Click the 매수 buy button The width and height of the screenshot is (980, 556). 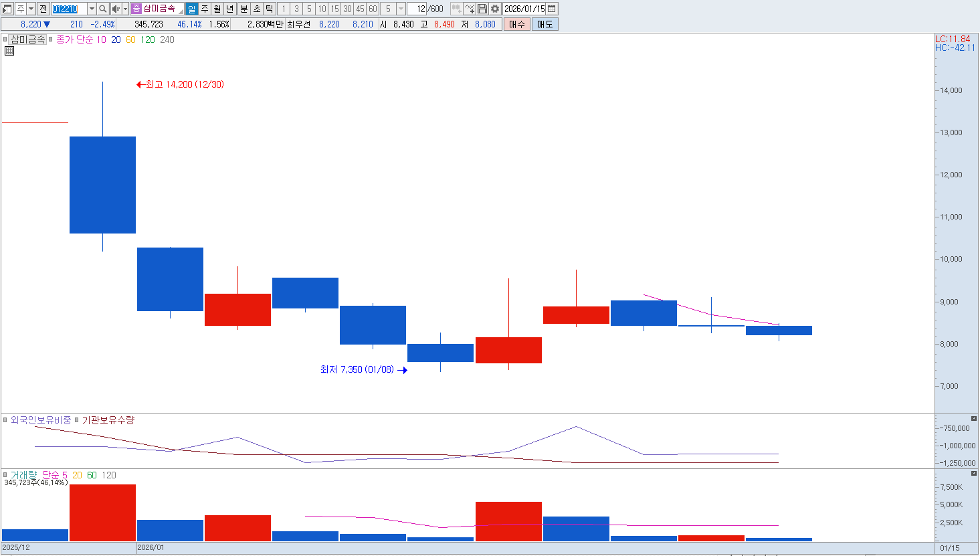(x=516, y=24)
